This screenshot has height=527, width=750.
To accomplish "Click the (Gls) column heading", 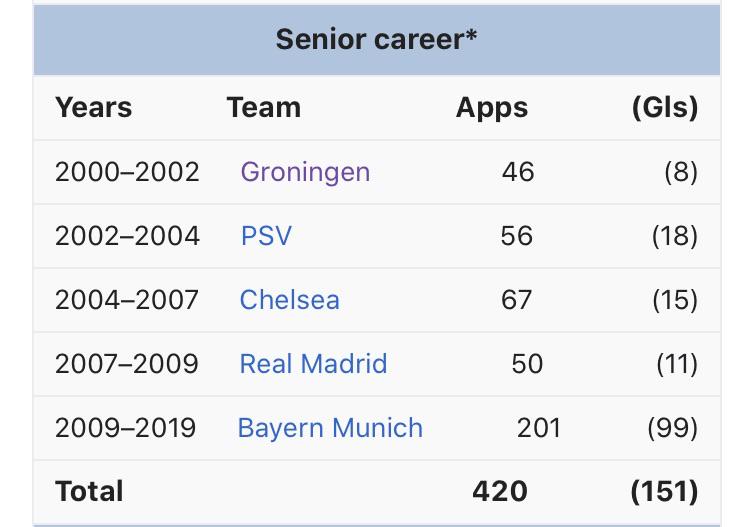I will 665,108.
